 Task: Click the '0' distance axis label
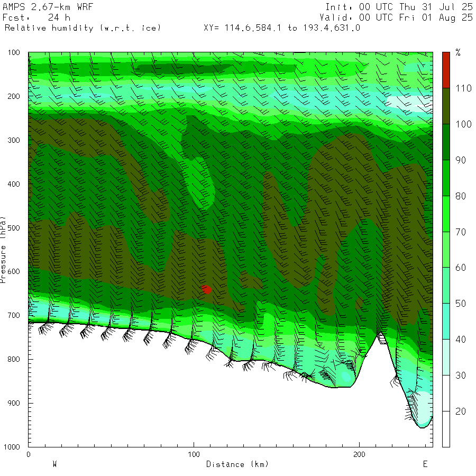pos(29,454)
